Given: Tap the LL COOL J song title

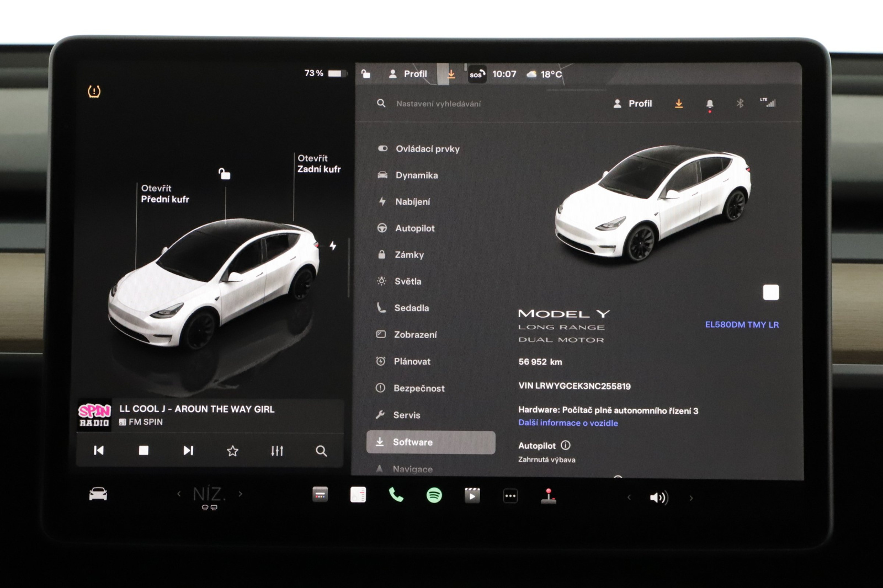Looking at the screenshot, I should coord(197,409).
